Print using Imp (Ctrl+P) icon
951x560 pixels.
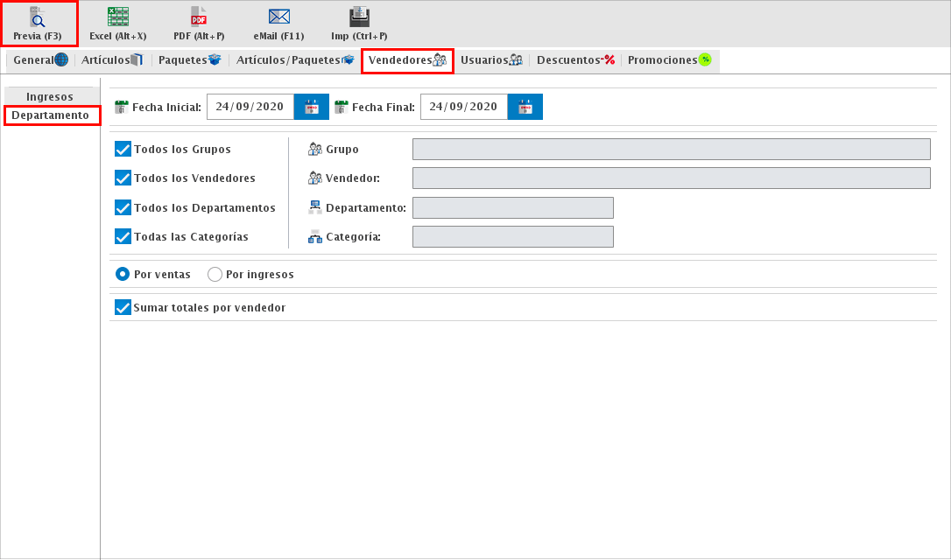359,17
